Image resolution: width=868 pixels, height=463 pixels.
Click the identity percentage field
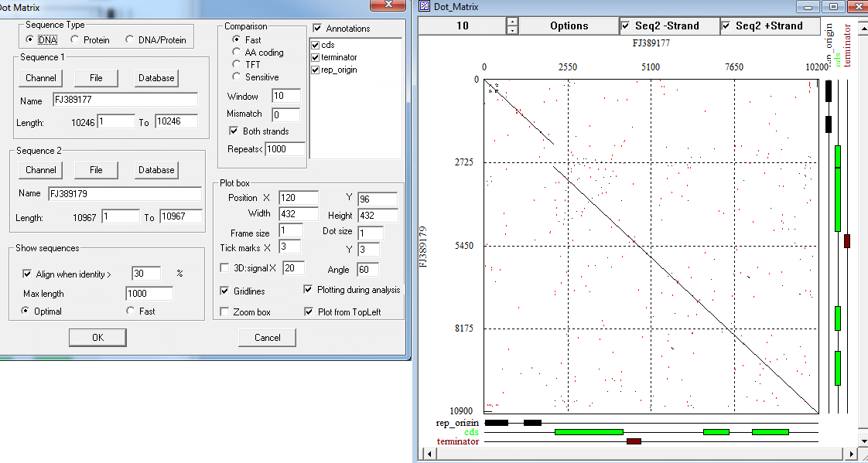pyautogui.click(x=146, y=274)
